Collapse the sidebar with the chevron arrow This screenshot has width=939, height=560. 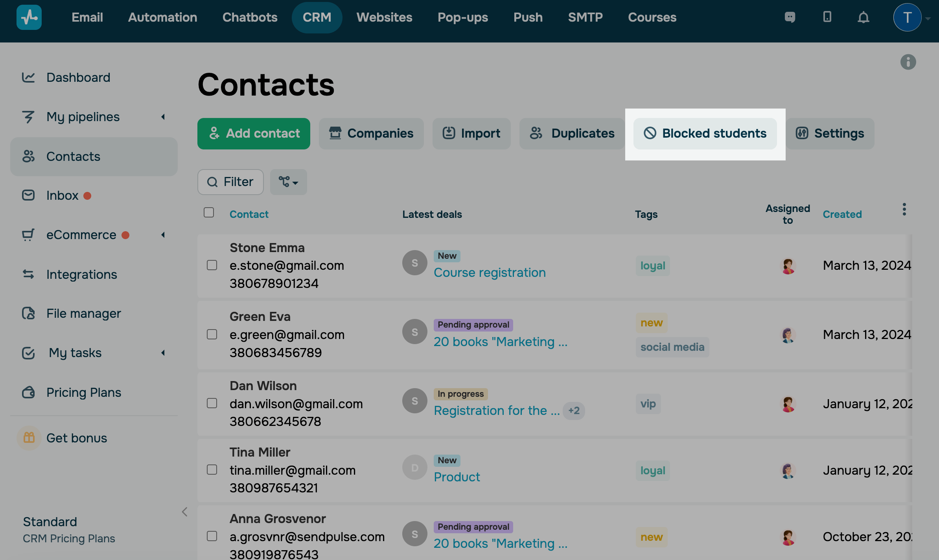pos(185,512)
